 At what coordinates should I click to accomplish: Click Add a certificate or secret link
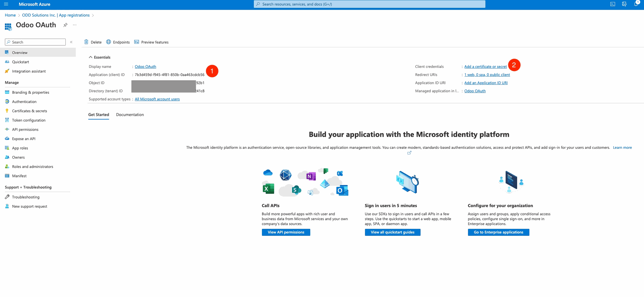point(485,67)
